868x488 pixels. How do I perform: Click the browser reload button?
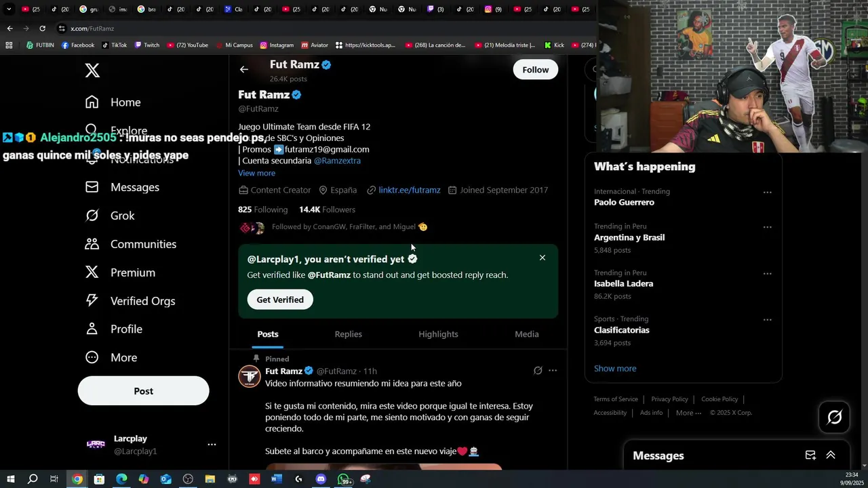pyautogui.click(x=42, y=28)
